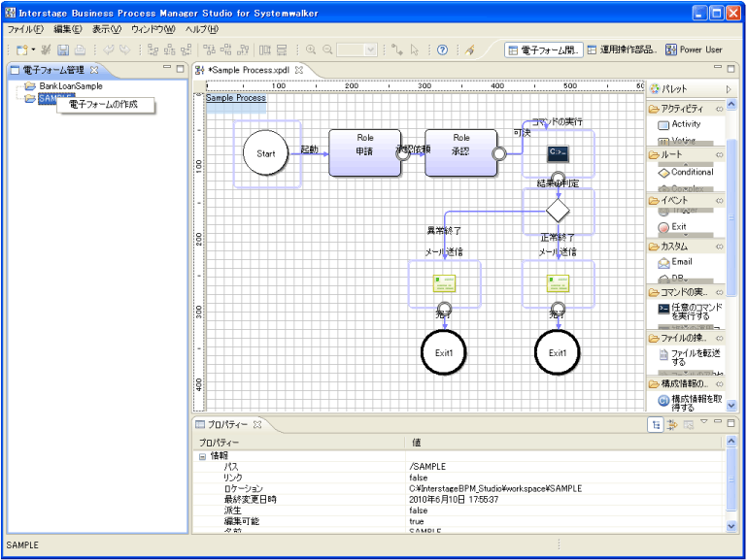Click the Zoom In magnifier icon
Image resolution: width=747 pixels, height=560 pixels.
[311, 49]
